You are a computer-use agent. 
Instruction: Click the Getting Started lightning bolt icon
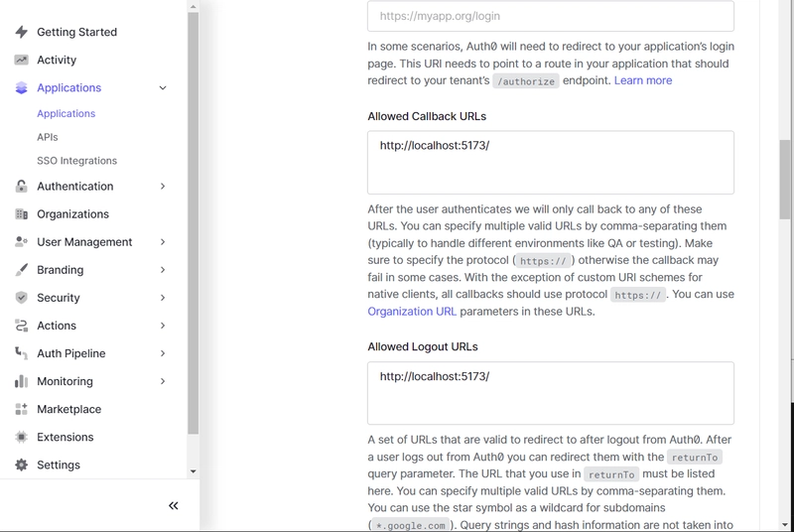point(21,32)
